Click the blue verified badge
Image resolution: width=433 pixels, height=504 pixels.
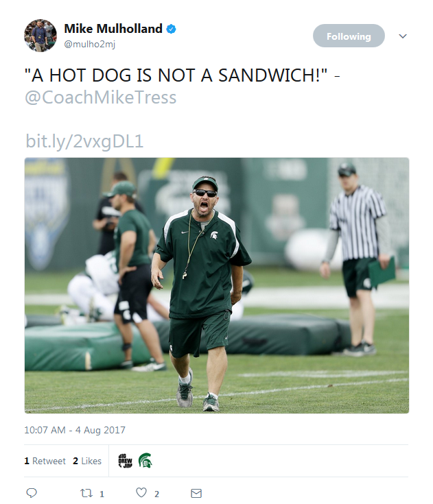click(172, 29)
